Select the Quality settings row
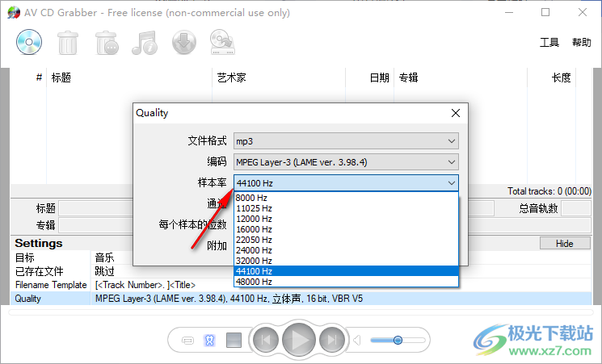Screen dimensions: 602x364 (x=301, y=299)
